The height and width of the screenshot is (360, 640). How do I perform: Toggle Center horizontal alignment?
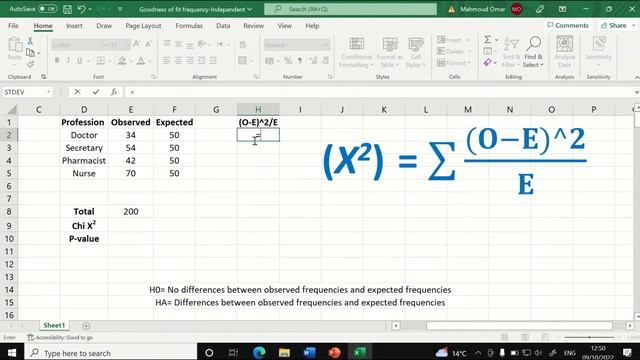pyautogui.click(x=178, y=61)
